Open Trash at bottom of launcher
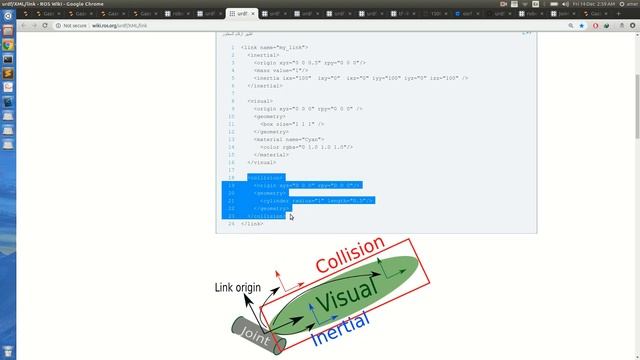 8,351
